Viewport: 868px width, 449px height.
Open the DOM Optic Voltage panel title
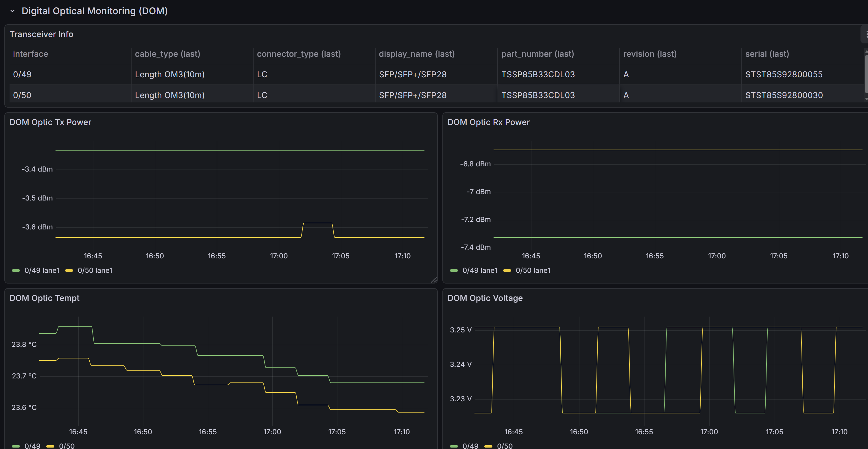[x=485, y=298]
